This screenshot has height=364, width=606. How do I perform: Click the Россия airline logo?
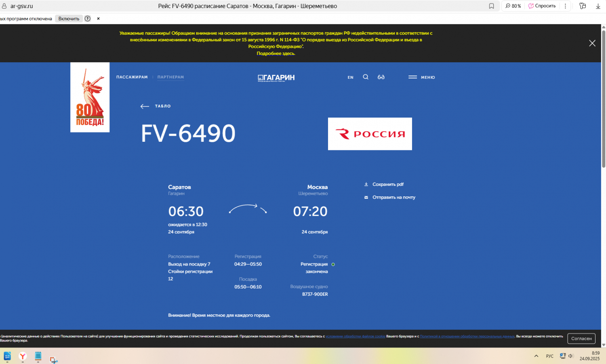370,134
